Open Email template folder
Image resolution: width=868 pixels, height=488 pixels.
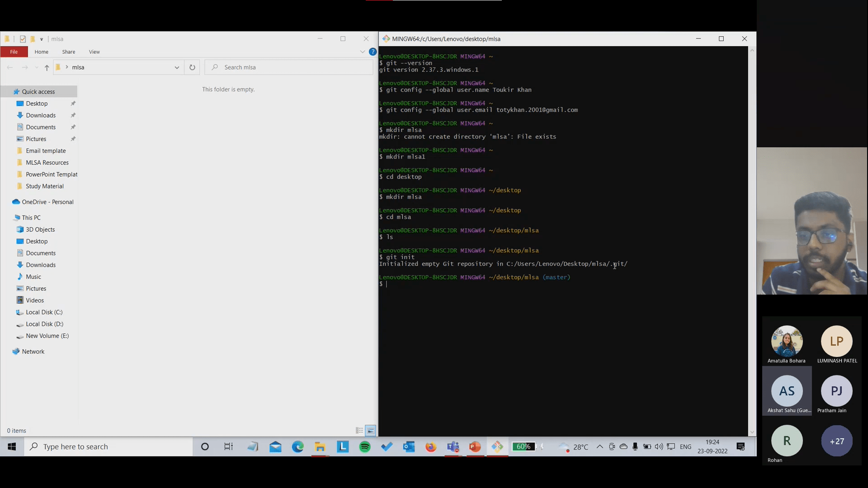[x=46, y=150]
